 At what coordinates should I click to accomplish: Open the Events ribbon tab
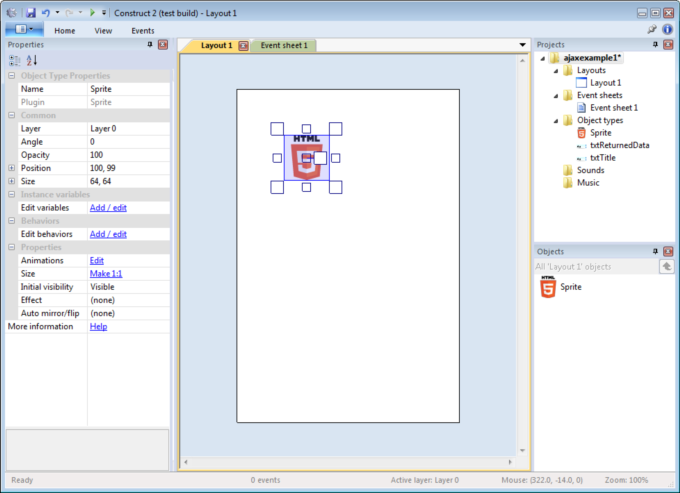pyautogui.click(x=143, y=31)
